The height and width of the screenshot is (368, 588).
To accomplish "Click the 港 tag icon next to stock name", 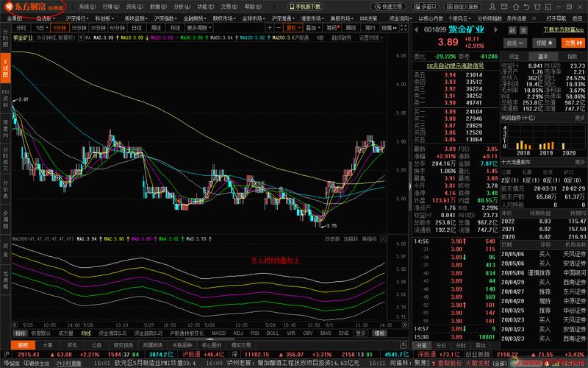I will click(523, 30).
